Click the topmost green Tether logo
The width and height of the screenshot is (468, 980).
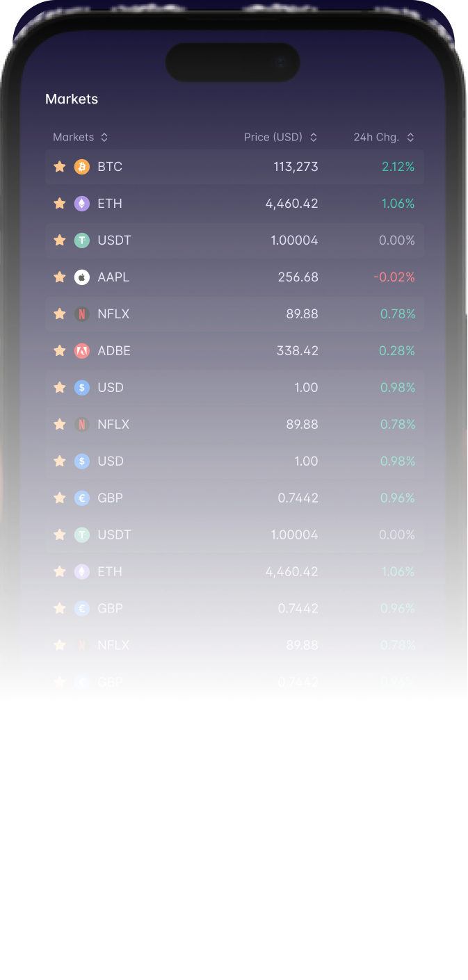[x=82, y=240]
